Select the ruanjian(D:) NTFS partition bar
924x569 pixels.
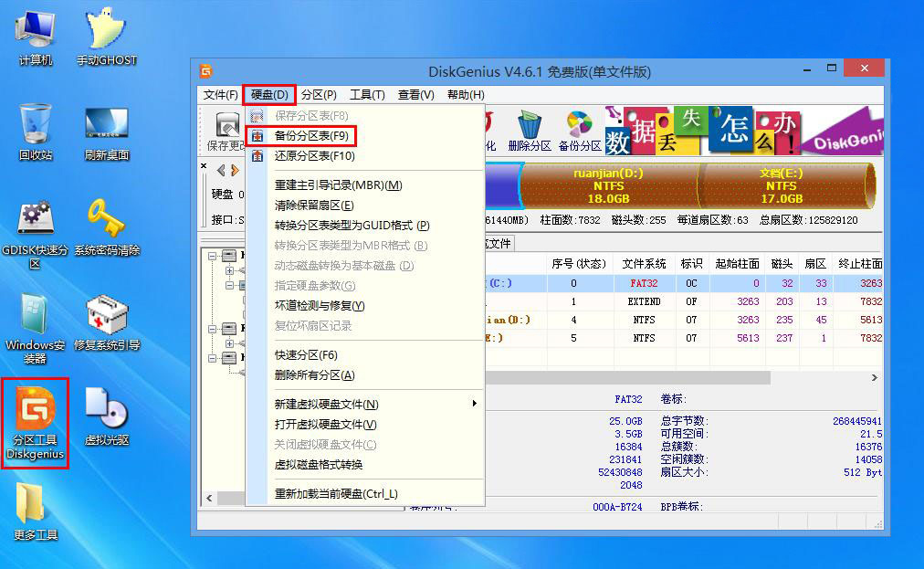click(609, 185)
